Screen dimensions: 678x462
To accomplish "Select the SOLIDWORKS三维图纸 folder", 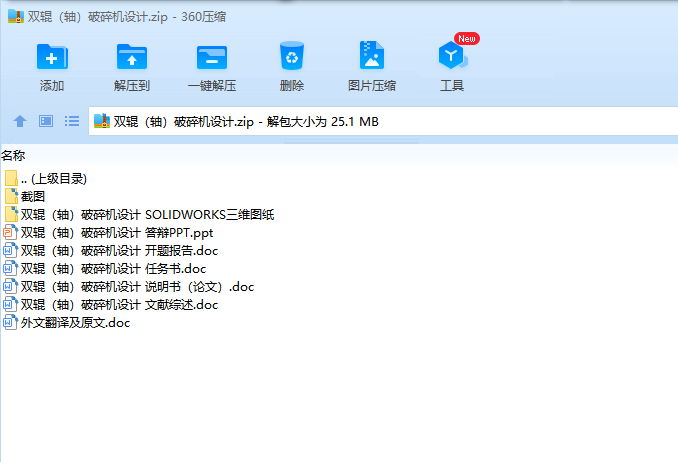I will 139,215.
